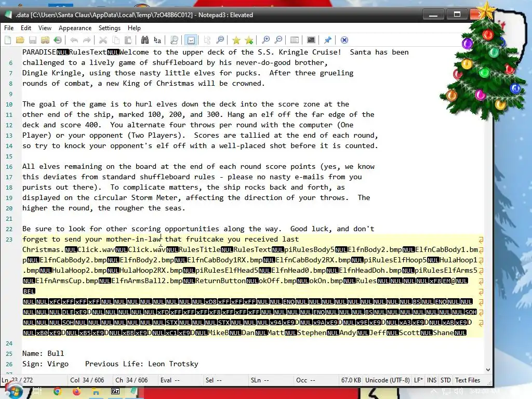This screenshot has height=399, width=532.
Task: Click line number 10 in the margin
Action: pos(9,104)
